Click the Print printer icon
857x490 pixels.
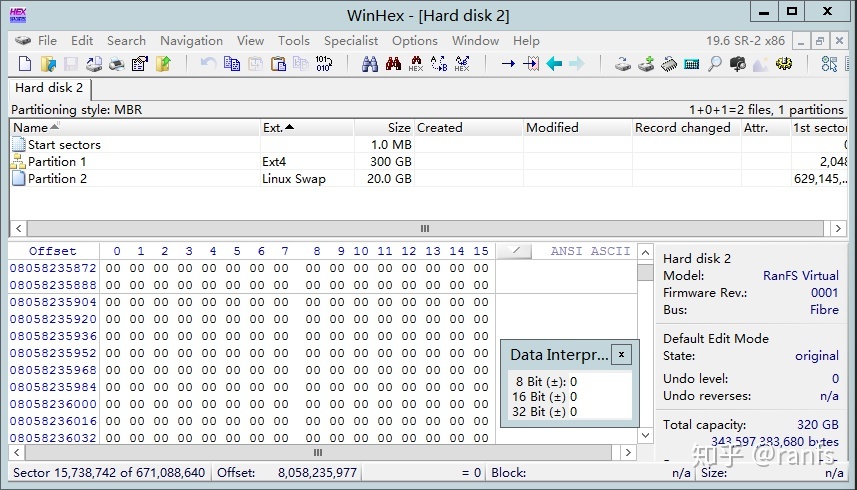(116, 64)
